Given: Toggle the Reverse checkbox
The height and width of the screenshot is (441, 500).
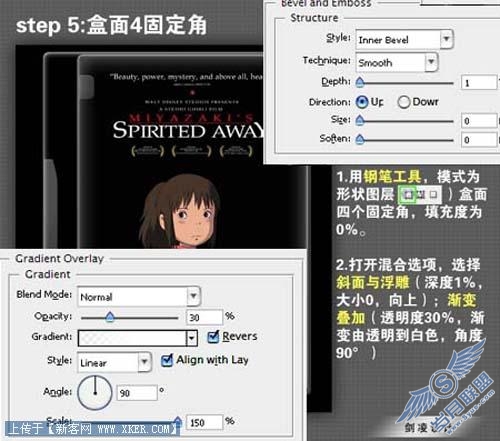Looking at the screenshot, I should click(213, 337).
